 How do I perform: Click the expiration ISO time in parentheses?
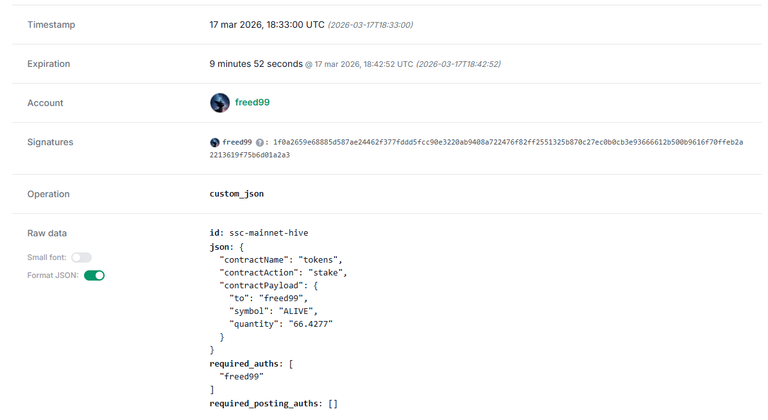pyautogui.click(x=459, y=64)
